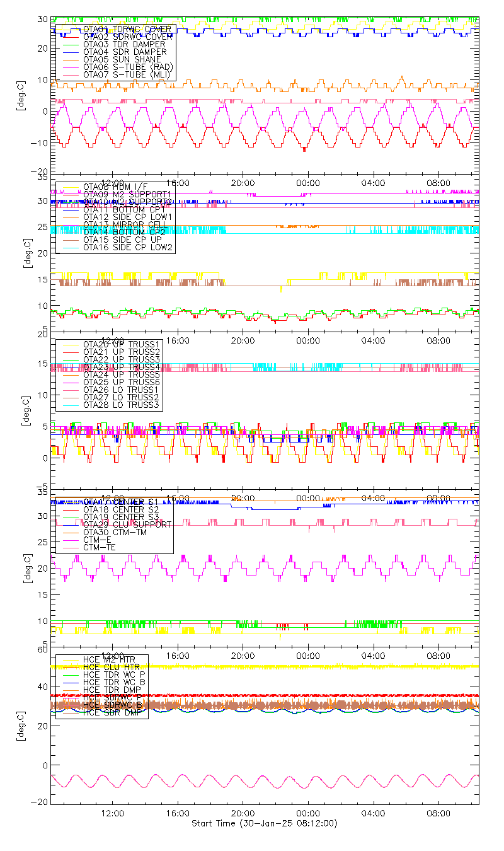Click the CTM-E legend label
Image resolution: width=504 pixels, height=851 pixels.
98,540
